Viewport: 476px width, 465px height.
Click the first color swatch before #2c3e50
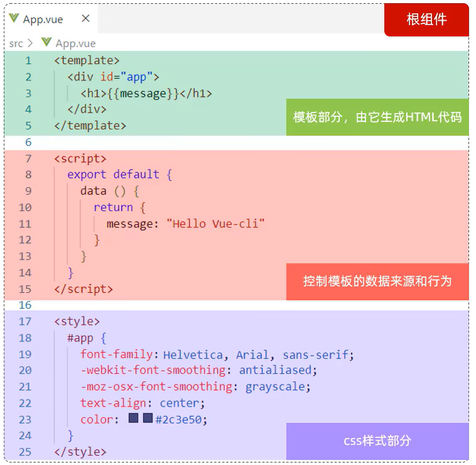point(133,418)
